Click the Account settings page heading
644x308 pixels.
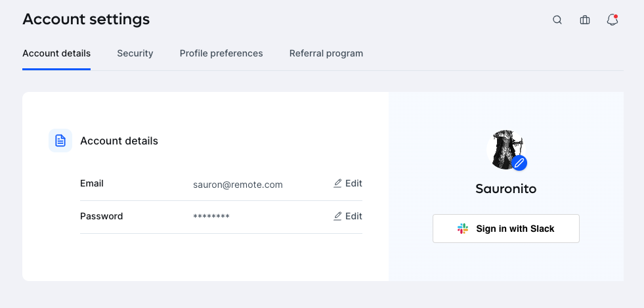click(x=86, y=19)
